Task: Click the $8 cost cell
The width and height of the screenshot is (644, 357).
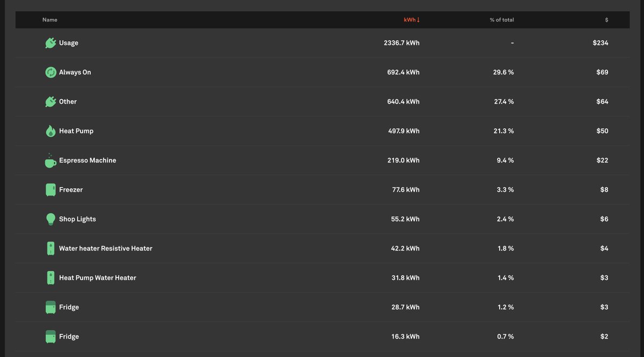Action: coord(604,190)
